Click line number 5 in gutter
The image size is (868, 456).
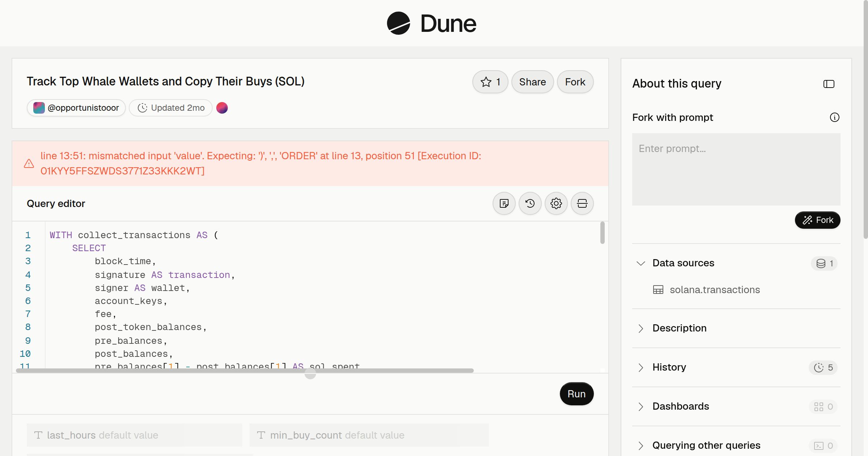click(x=28, y=288)
